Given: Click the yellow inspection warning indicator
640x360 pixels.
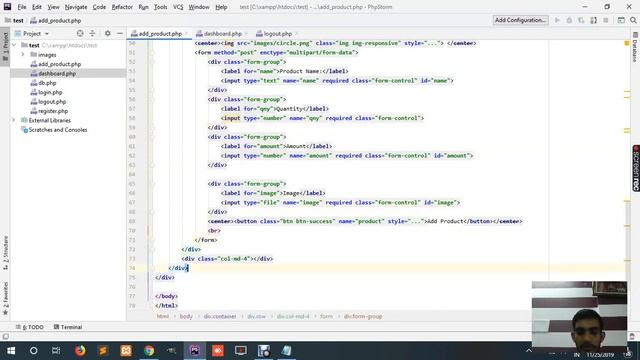Looking at the screenshot, I should point(627,43).
